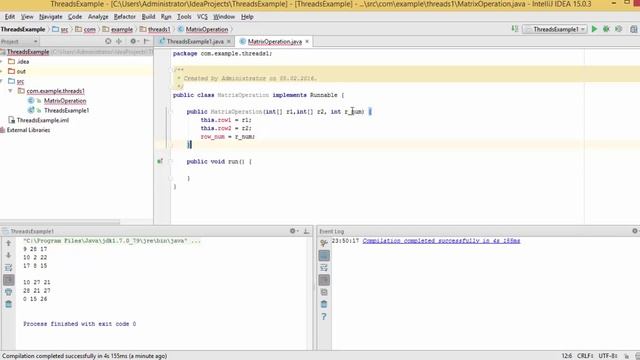Image resolution: width=640 pixels, height=360 pixels.
Task: Click Run console down-stack-trace arrow
Action: click(x=9, y=255)
